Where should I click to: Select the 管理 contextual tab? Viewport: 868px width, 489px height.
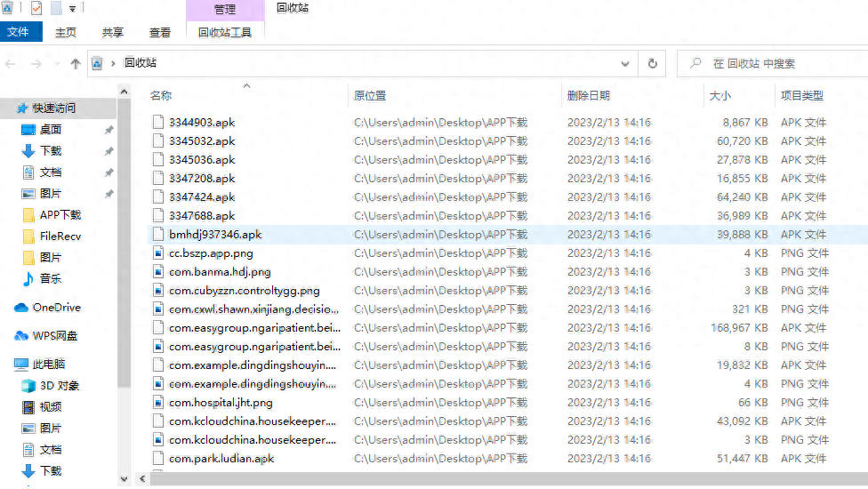tap(225, 10)
